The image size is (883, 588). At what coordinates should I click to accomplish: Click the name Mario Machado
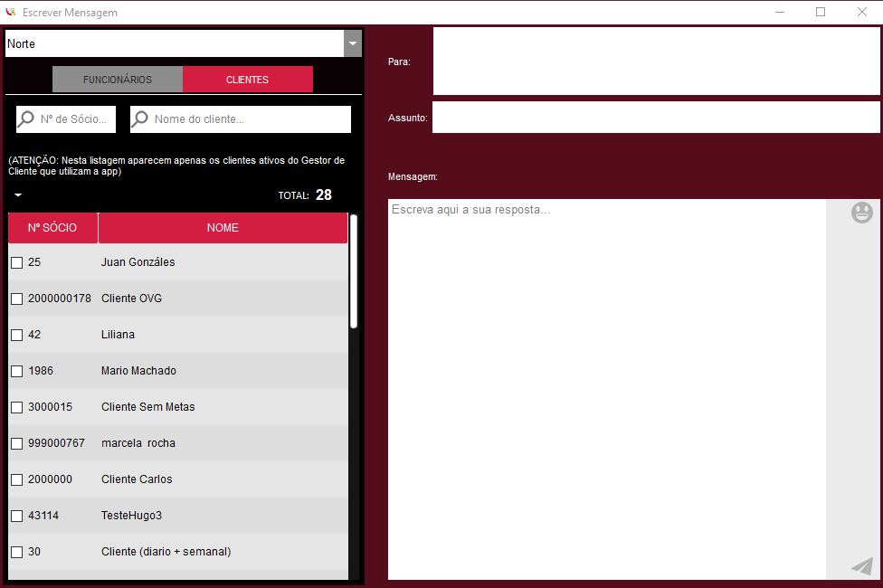click(138, 371)
